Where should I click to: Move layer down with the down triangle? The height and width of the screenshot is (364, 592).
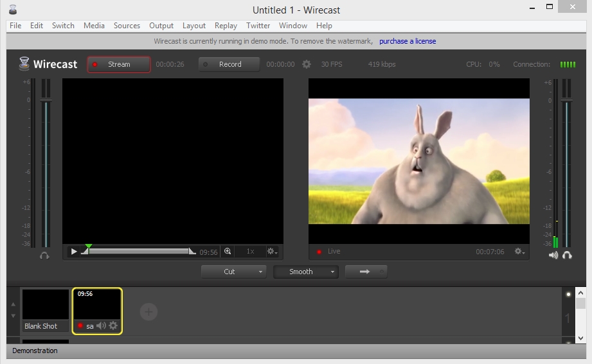(x=13, y=316)
